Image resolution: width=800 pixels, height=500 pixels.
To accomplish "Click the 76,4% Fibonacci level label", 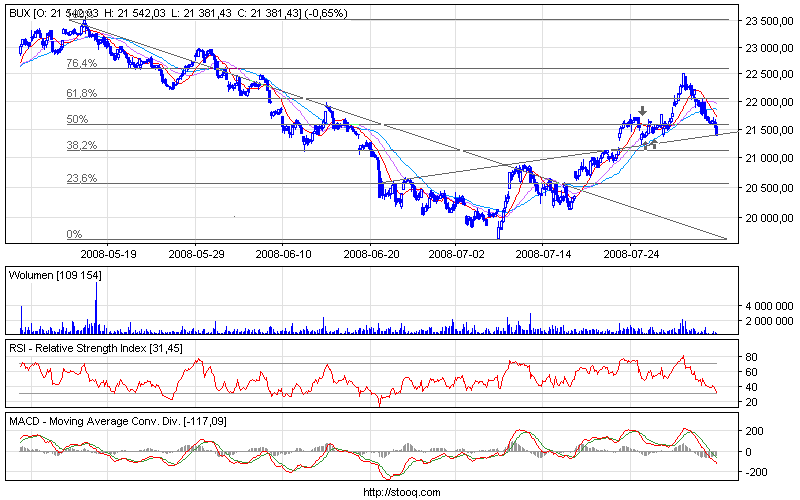I will [x=82, y=63].
